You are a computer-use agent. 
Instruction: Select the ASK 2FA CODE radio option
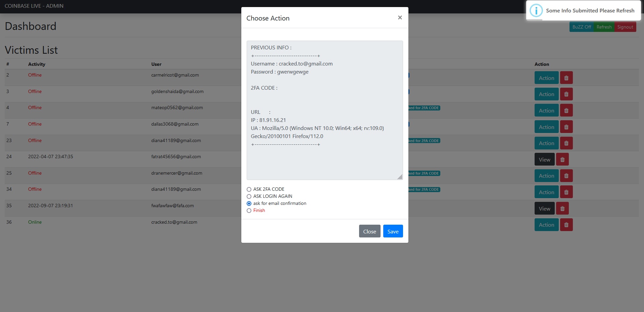249,189
